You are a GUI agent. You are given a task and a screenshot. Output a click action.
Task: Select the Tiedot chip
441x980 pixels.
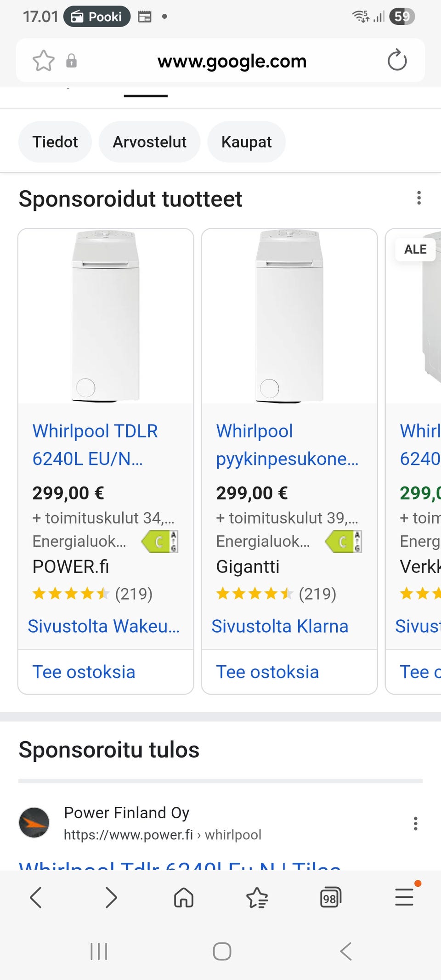(55, 142)
